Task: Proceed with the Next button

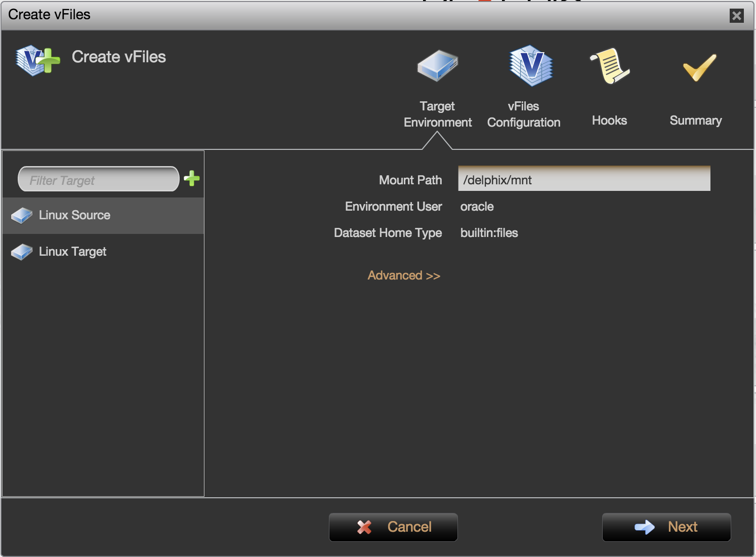Action: pos(666,527)
